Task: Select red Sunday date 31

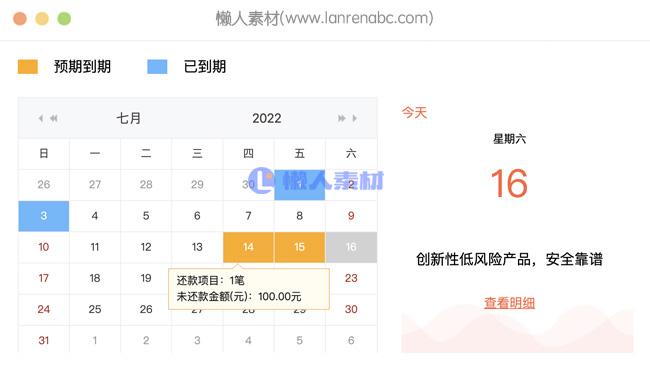Action: [44, 340]
